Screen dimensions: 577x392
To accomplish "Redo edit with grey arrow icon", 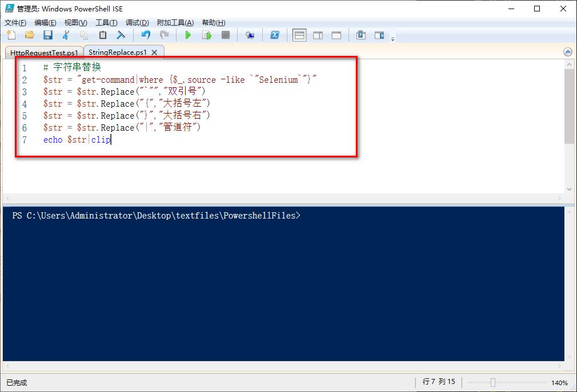I will (x=164, y=35).
